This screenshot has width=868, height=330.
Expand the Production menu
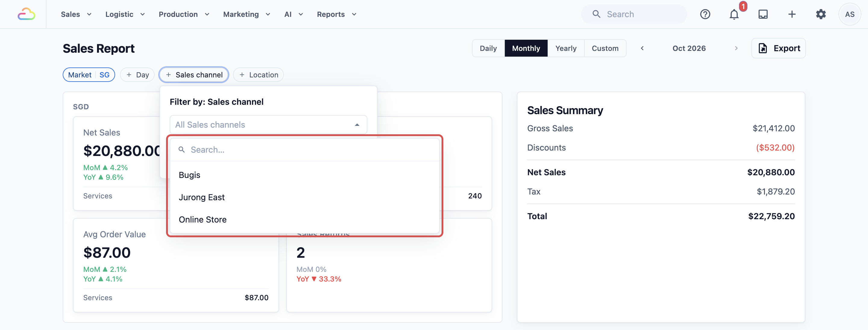point(184,14)
